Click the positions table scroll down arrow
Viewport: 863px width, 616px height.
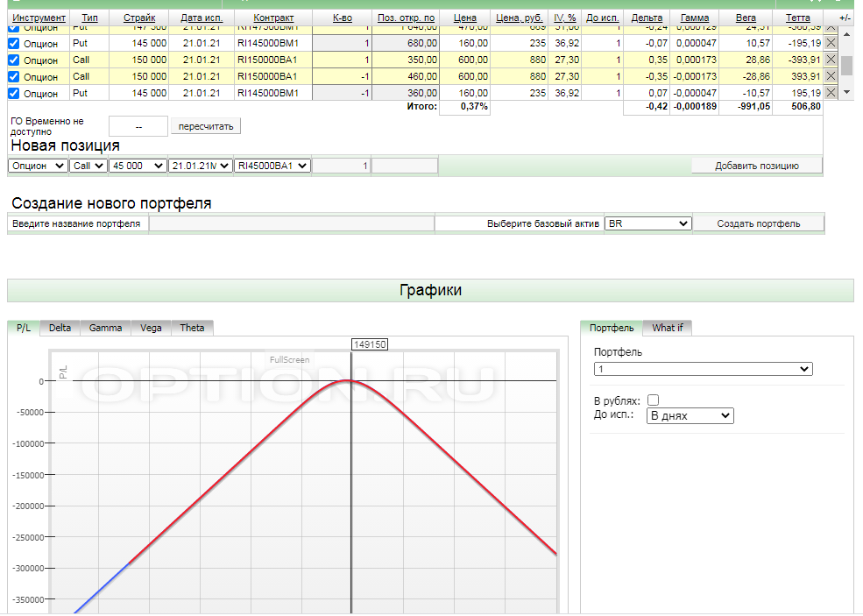click(x=846, y=92)
